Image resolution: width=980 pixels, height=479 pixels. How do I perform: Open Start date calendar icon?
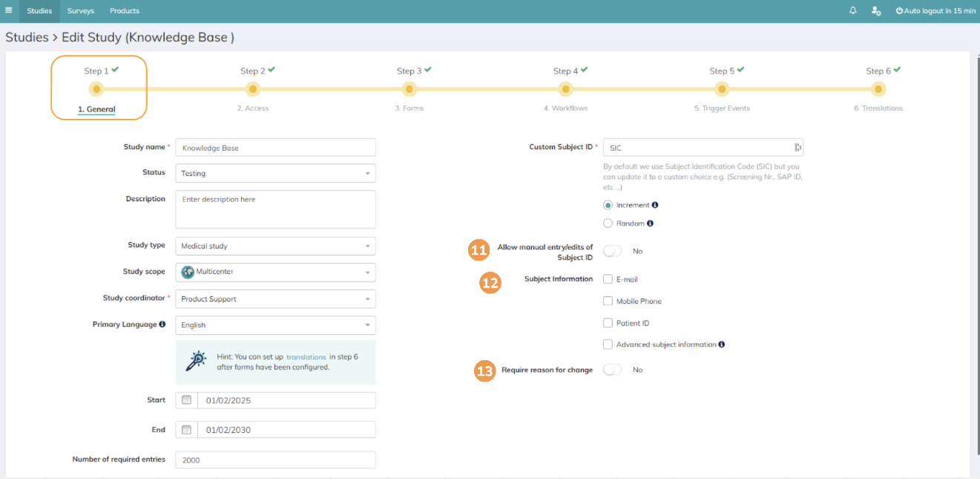pos(187,400)
